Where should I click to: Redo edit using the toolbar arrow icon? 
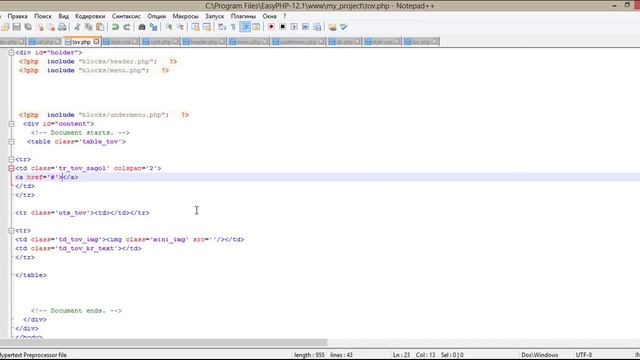[127, 27]
